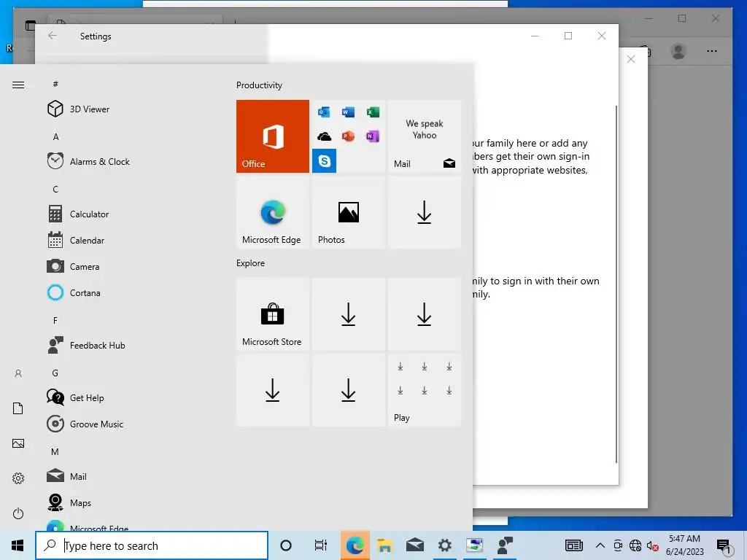Screen dimensions: 747x560
Task: Launch Alarms & Clock app
Action: (127, 161)
